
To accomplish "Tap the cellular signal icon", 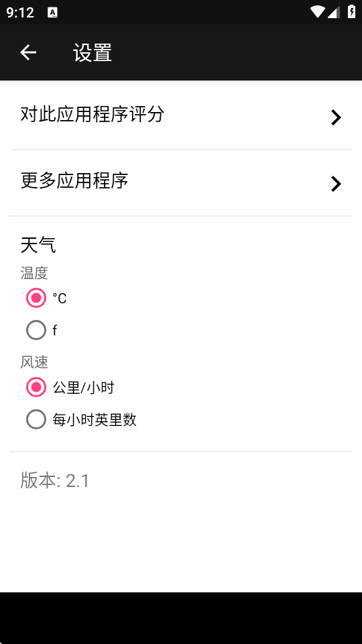I will pyautogui.click(x=333, y=12).
